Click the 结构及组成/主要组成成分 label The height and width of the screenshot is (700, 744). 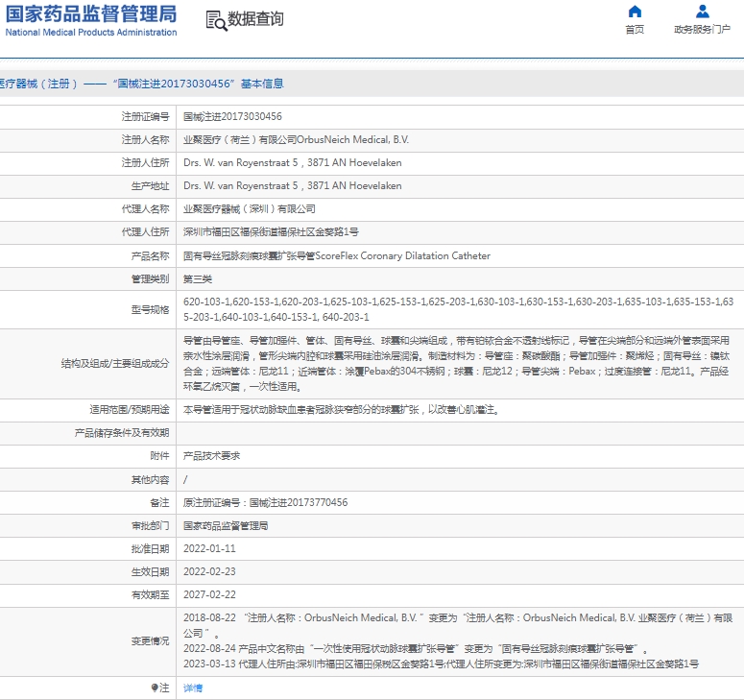pos(115,364)
